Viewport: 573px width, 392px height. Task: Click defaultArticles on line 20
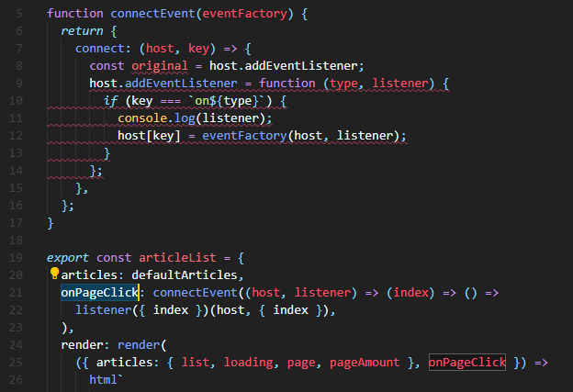[x=185, y=275]
